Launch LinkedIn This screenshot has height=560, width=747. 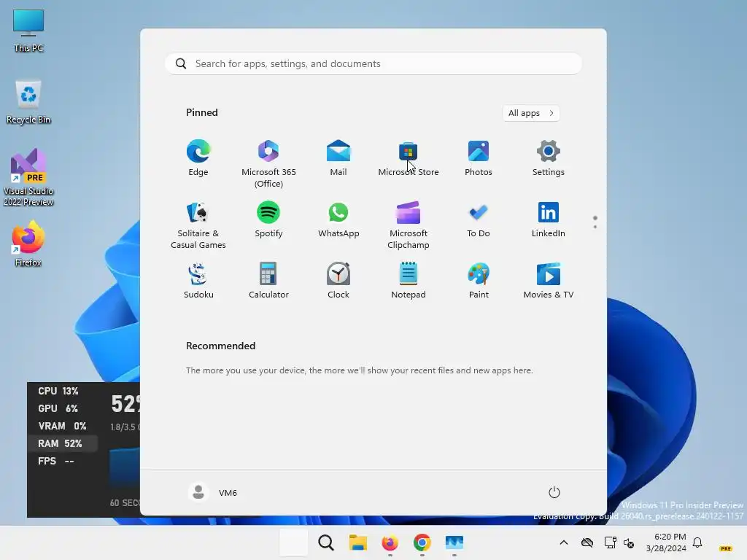click(549, 219)
